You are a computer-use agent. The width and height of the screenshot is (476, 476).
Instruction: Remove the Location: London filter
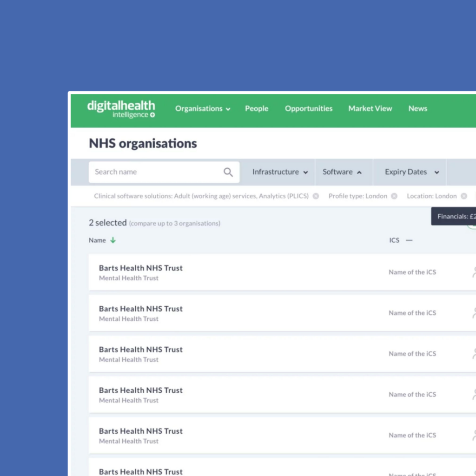463,196
